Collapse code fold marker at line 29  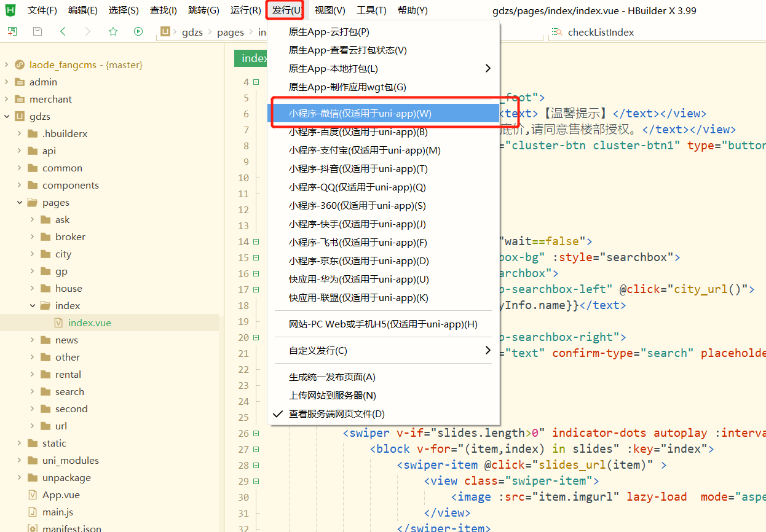click(256, 481)
